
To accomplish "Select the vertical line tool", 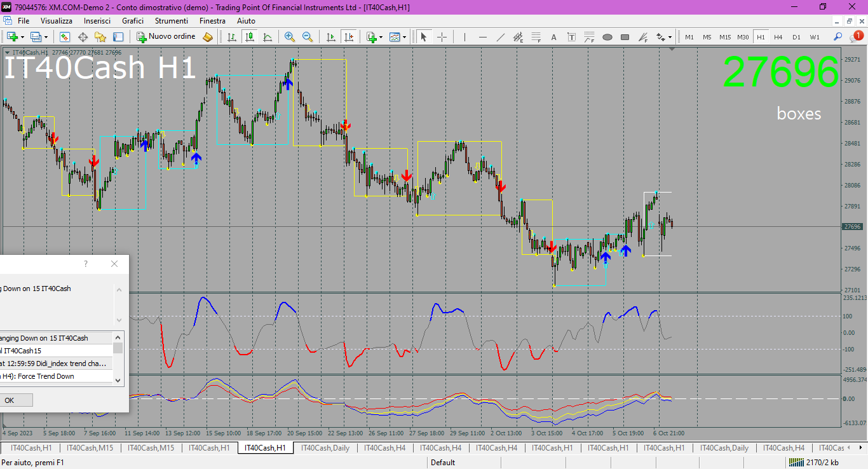I will (x=465, y=37).
